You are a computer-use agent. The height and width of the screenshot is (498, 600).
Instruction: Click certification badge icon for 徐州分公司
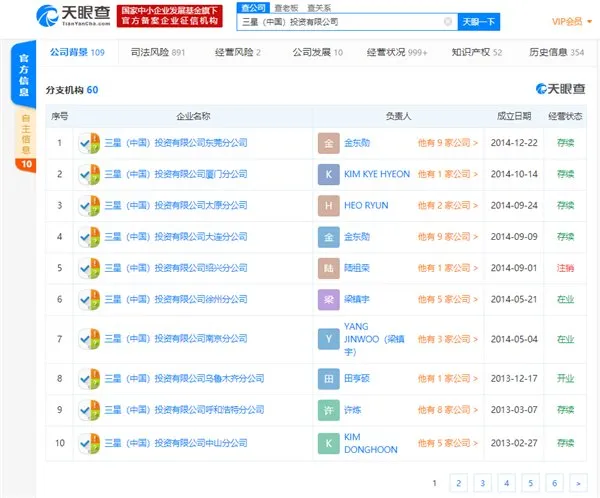click(89, 299)
